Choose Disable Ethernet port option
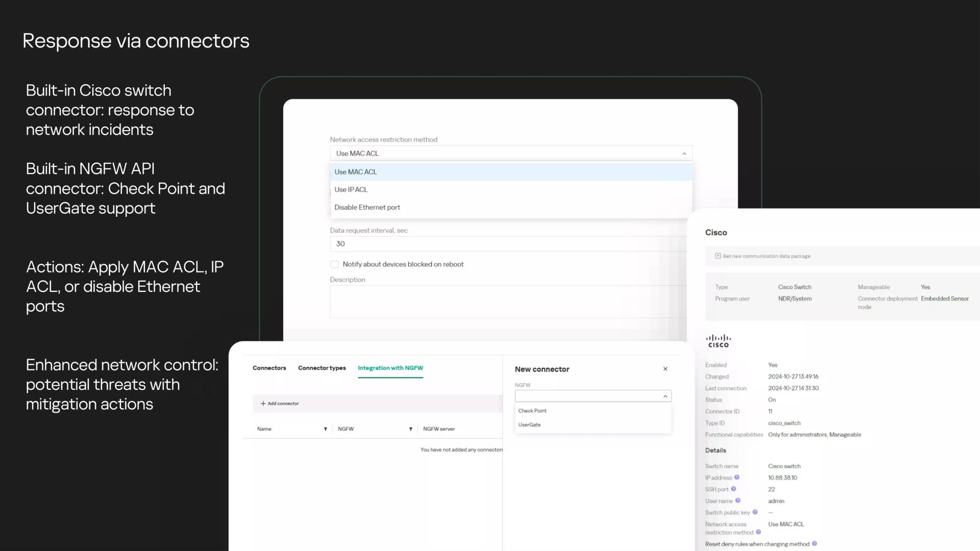 click(x=511, y=207)
